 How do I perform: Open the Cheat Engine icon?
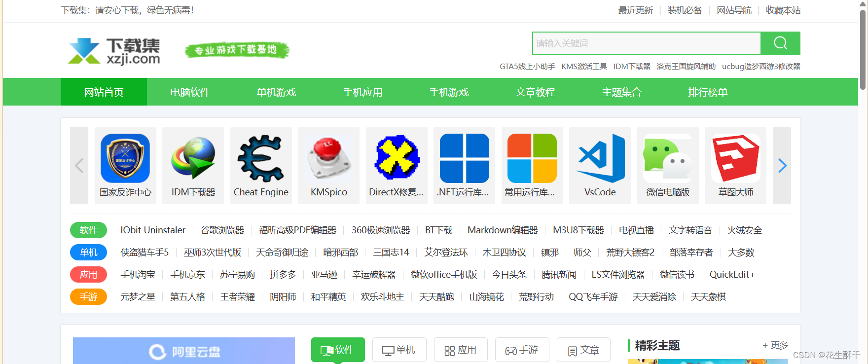tap(261, 158)
